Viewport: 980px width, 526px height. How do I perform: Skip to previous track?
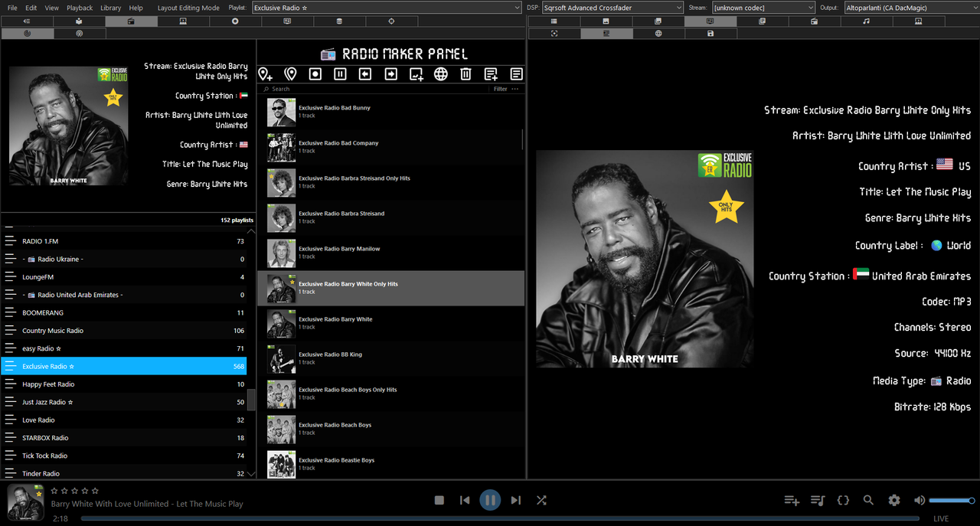click(465, 500)
